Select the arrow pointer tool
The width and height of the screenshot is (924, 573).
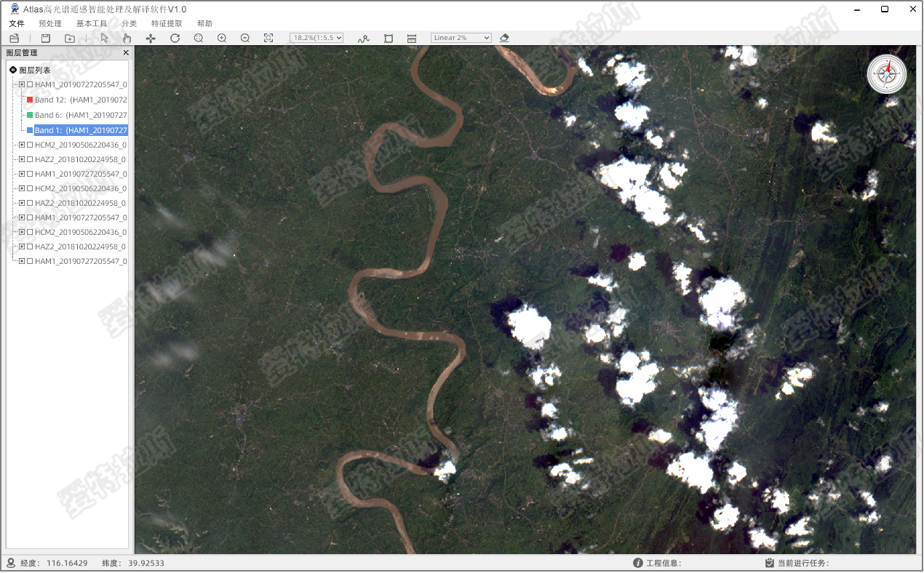[x=105, y=38]
